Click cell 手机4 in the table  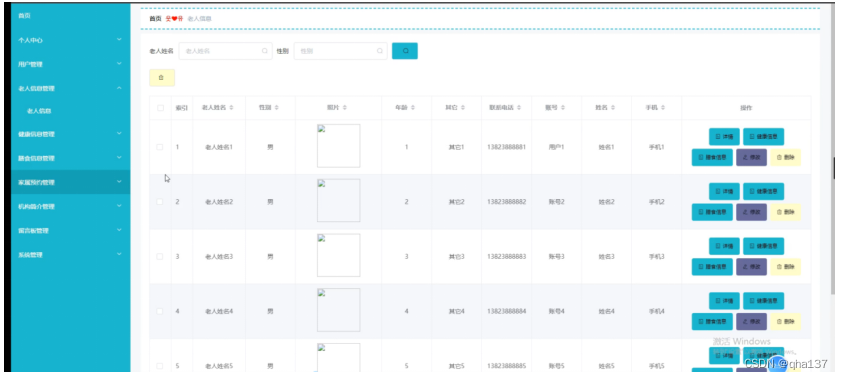click(656, 311)
